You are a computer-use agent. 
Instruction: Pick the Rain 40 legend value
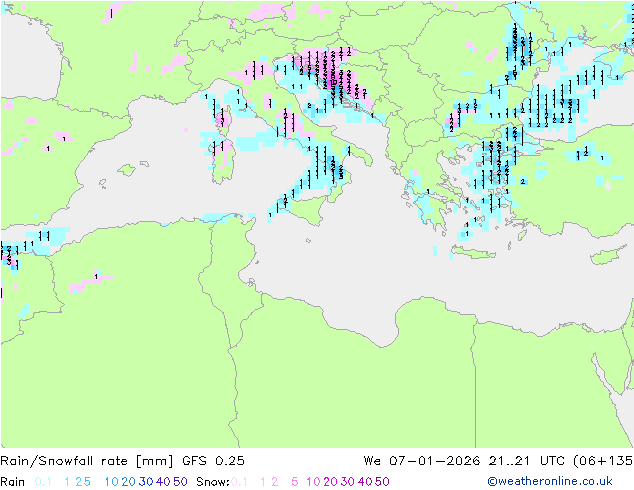163,482
